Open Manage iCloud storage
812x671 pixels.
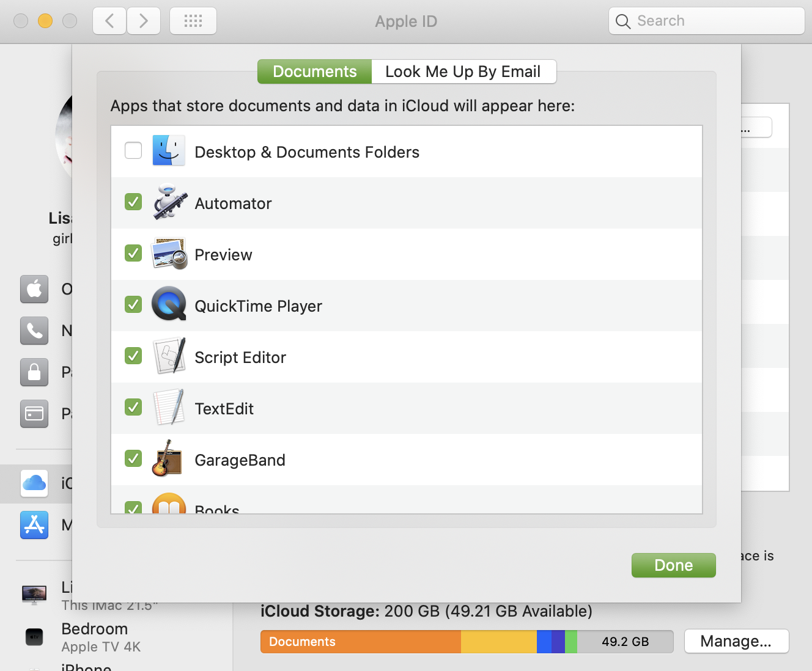[x=736, y=641]
